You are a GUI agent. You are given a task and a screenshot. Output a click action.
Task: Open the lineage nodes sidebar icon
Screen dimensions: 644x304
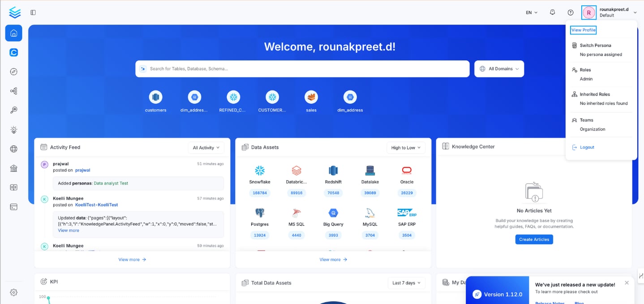(13, 91)
